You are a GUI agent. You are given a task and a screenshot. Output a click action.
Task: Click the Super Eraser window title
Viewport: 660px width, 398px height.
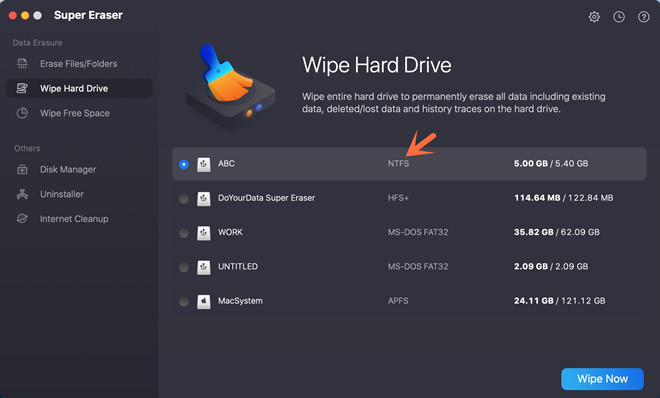88,16
